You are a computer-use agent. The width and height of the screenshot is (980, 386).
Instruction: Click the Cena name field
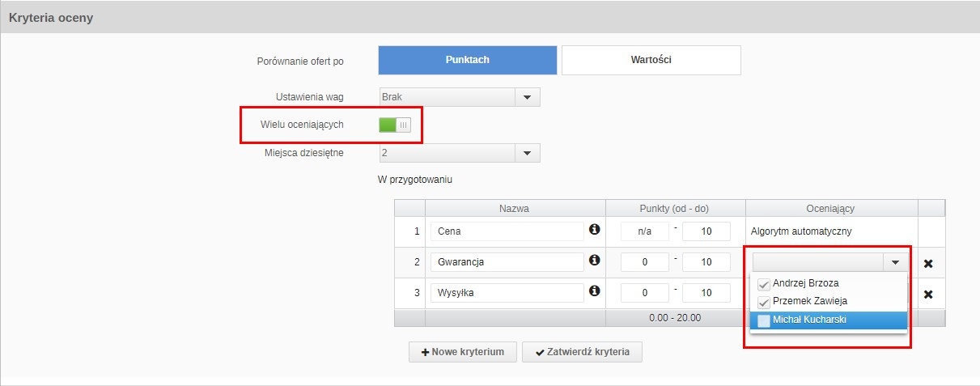(507, 231)
